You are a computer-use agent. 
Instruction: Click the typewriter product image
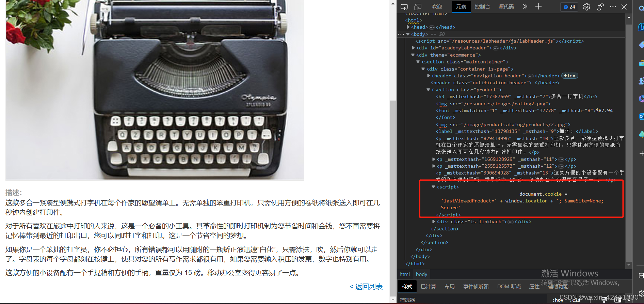(155, 89)
